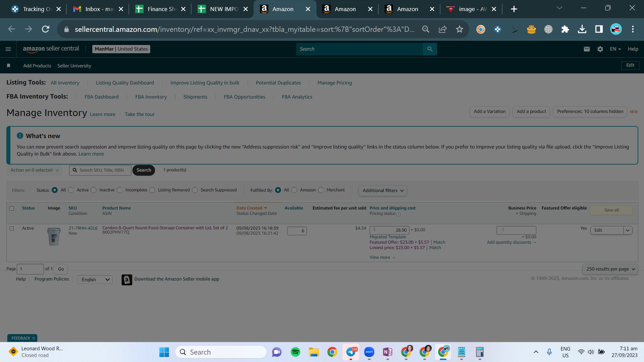Click the bookmark flag icon beside Add Products

[9, 66]
